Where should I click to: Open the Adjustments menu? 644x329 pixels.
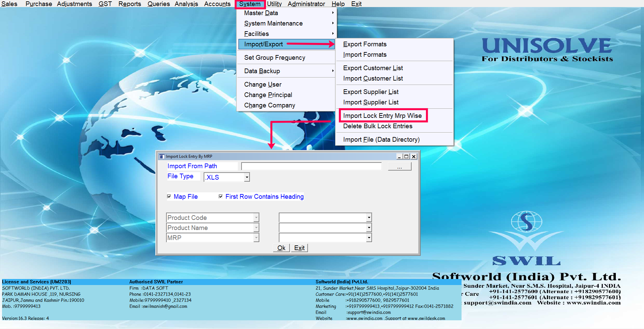pyautogui.click(x=74, y=4)
